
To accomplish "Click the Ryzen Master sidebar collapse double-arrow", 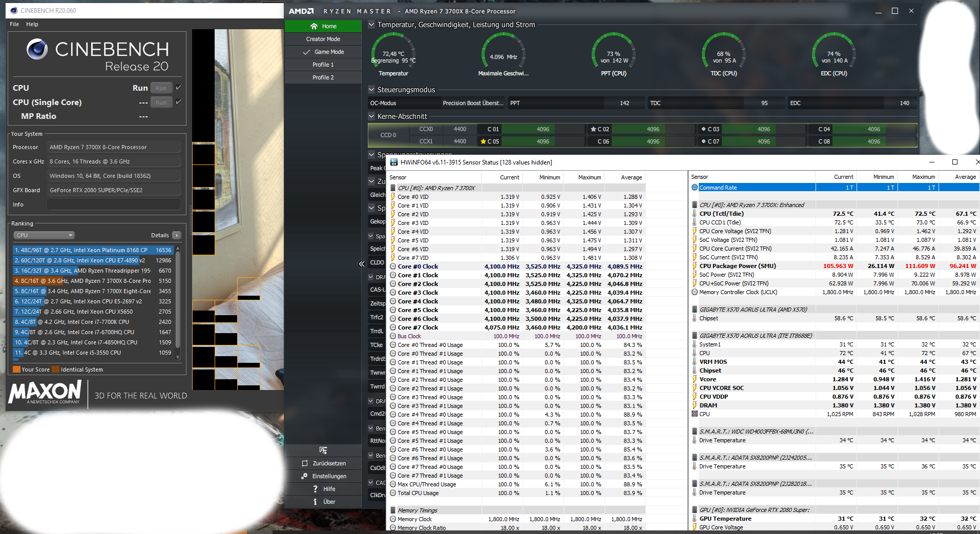I will click(x=362, y=263).
